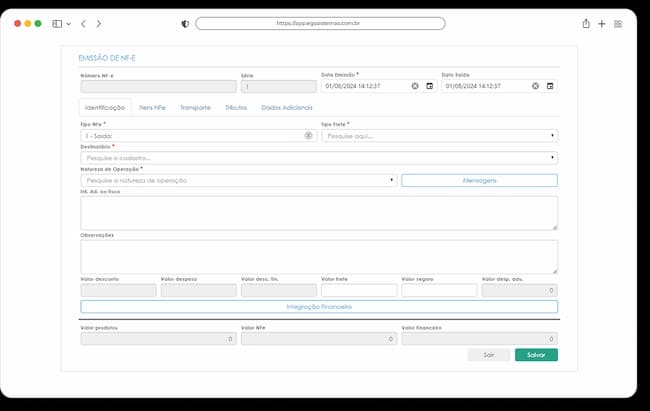650x411 pixels.
Task: Click the EMISSÃO DE NF-E heading
Action: (107, 58)
